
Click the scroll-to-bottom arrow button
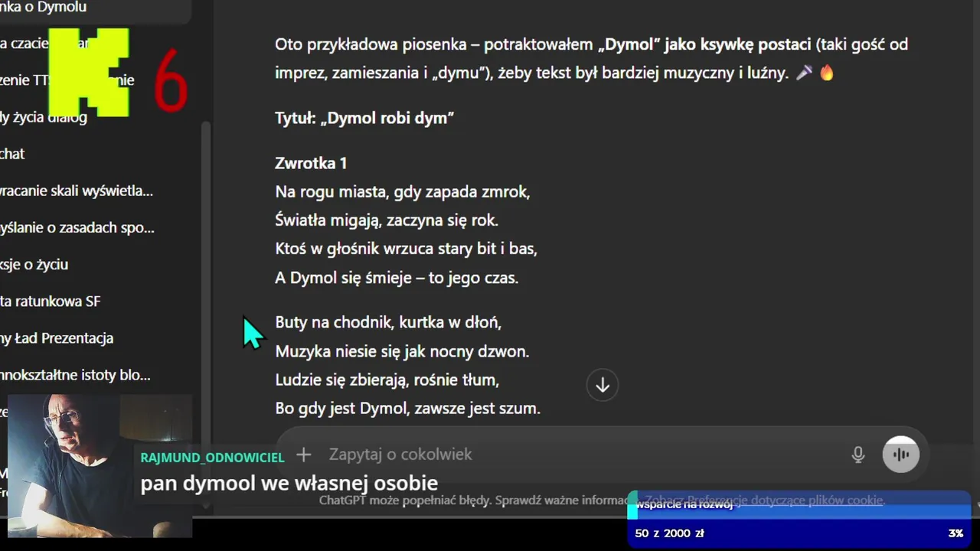603,385
